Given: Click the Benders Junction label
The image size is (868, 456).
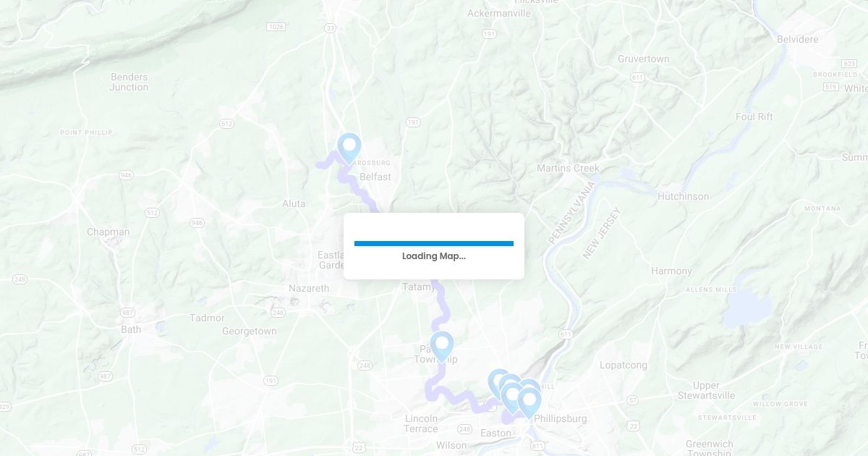Looking at the screenshot, I should click(x=129, y=82).
